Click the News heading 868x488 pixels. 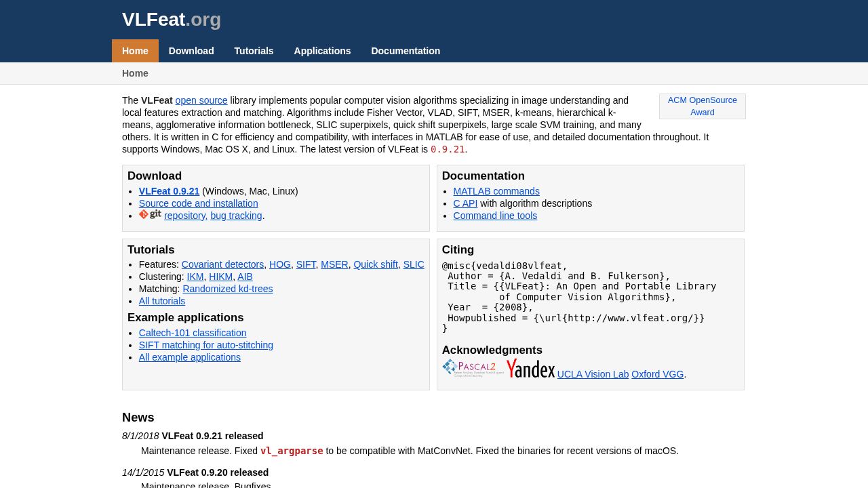tap(138, 418)
